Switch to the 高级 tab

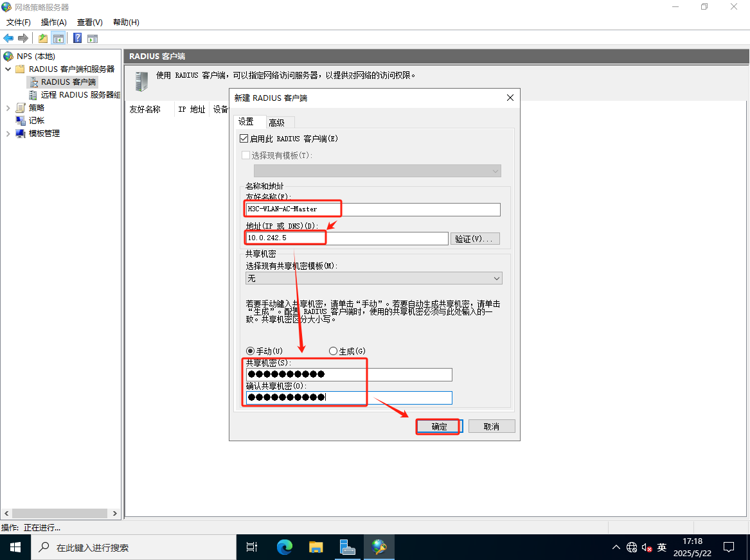[x=277, y=123]
